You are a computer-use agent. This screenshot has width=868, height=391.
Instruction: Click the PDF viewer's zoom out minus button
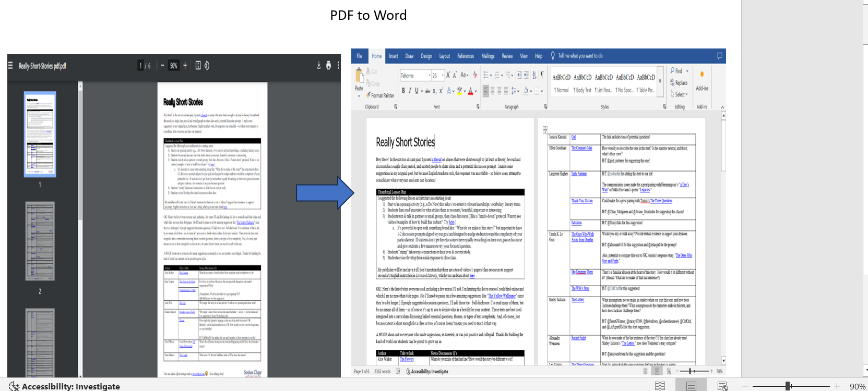coord(162,66)
